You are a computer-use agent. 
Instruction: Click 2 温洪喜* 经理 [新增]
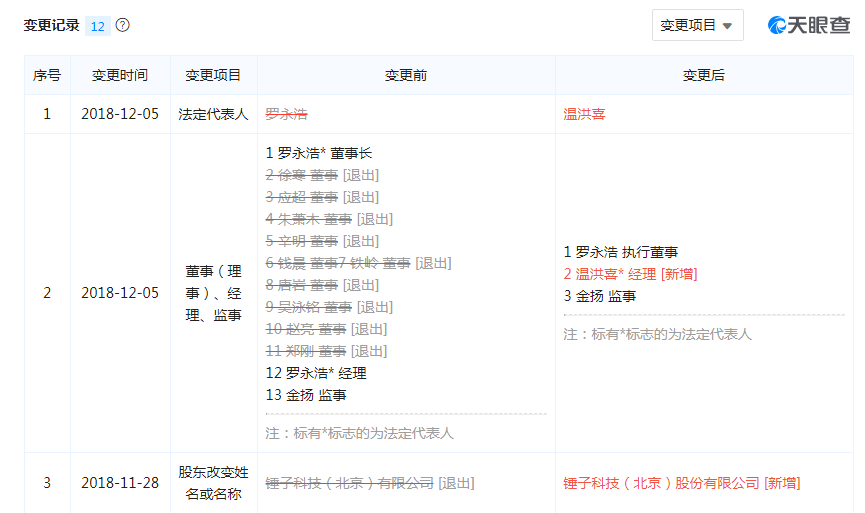tap(631, 274)
